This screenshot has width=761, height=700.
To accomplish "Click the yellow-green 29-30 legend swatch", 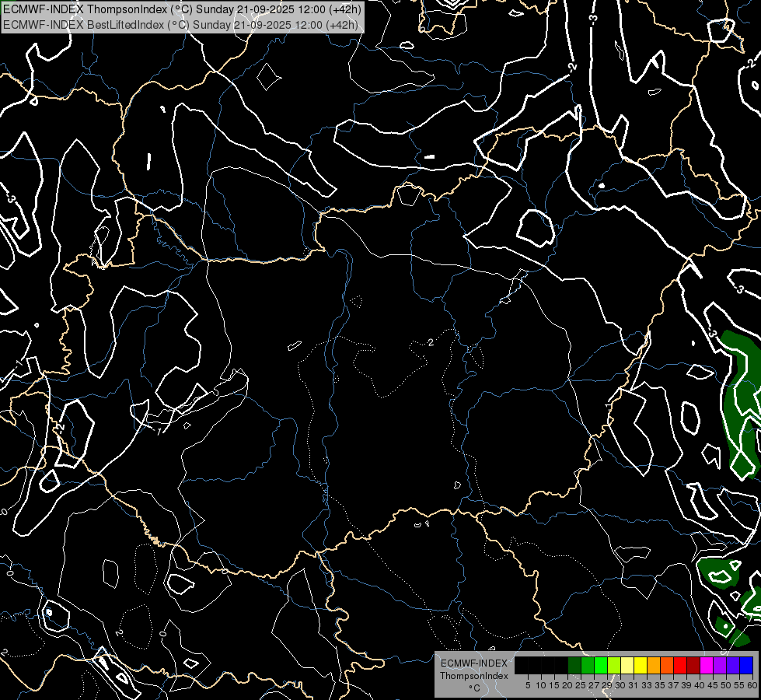I will [614, 665].
